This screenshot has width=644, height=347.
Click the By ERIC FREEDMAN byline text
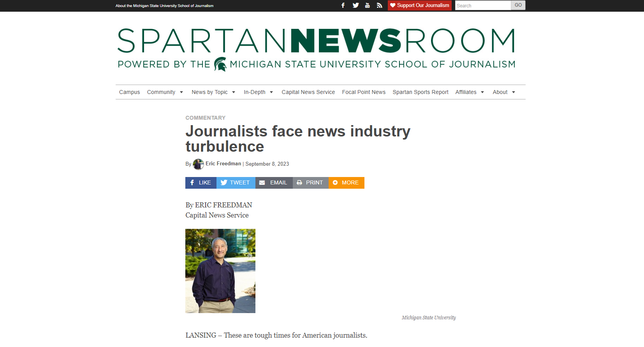[x=219, y=205]
